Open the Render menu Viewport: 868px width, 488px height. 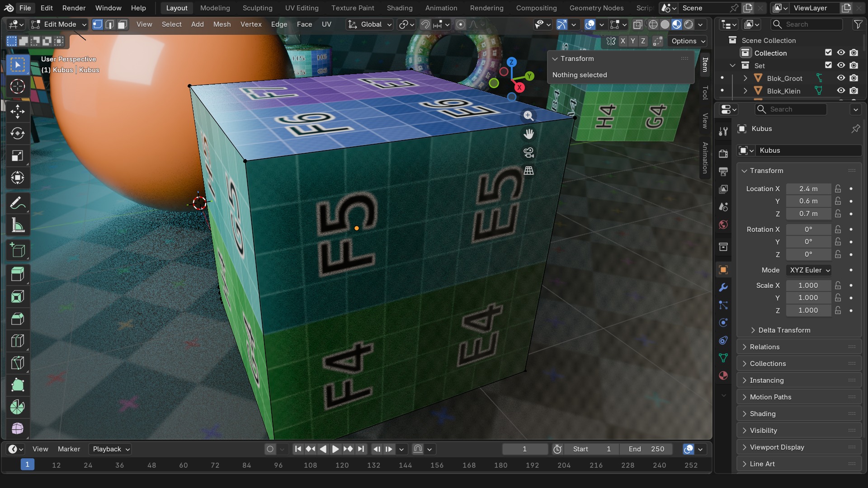click(74, 8)
